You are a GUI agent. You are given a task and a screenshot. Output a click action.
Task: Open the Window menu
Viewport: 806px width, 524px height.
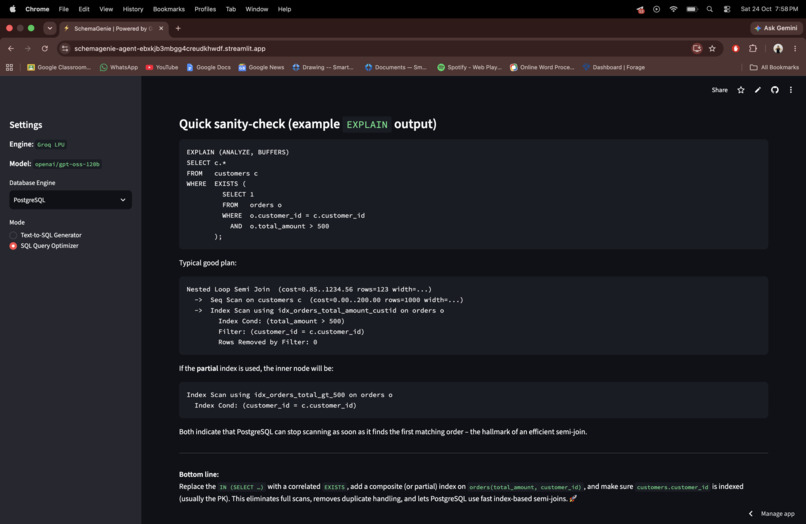tap(257, 9)
